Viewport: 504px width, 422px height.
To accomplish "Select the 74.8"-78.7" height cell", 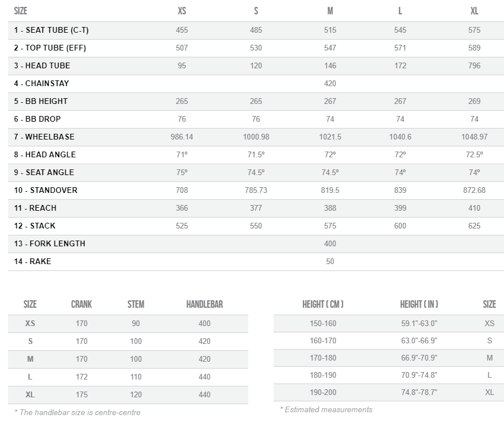I will 420,392.
